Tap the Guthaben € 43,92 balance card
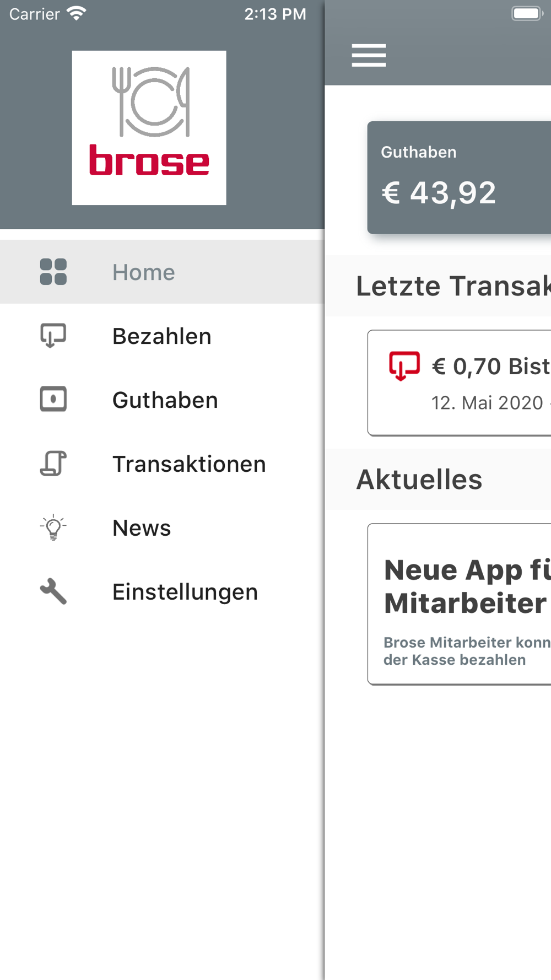This screenshot has height=980, width=551. 460,177
